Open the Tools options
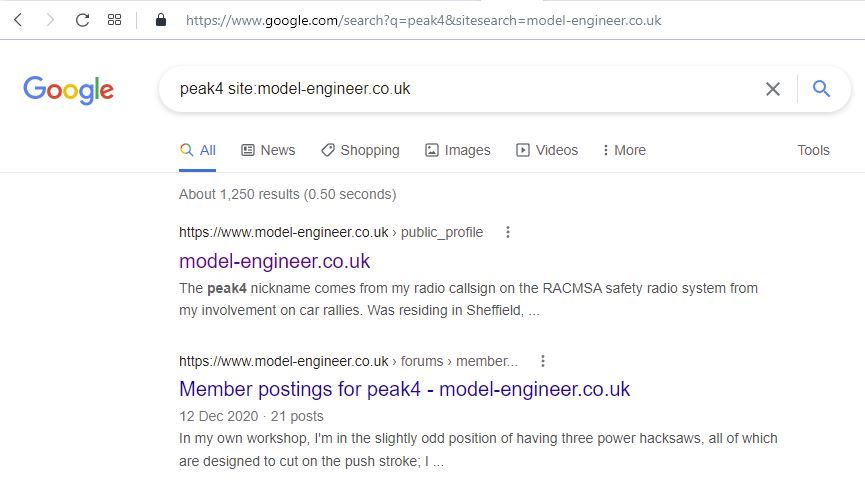The height and width of the screenshot is (488, 865). click(x=813, y=150)
